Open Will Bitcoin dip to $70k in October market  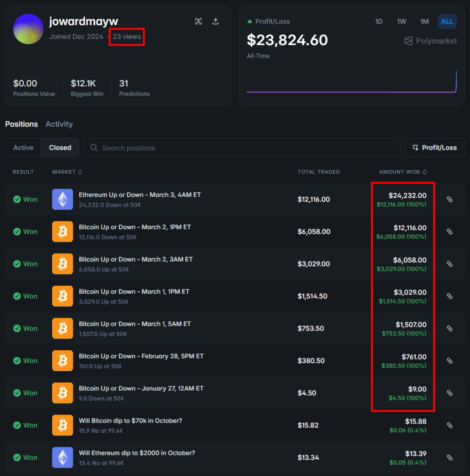tap(130, 420)
